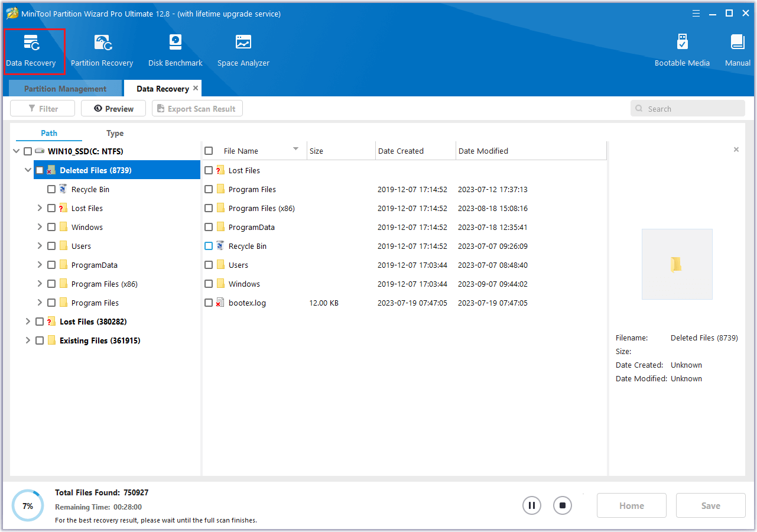757x532 pixels.
Task: Click the WIN10_SSD drive icon in tree
Action: (x=40, y=151)
